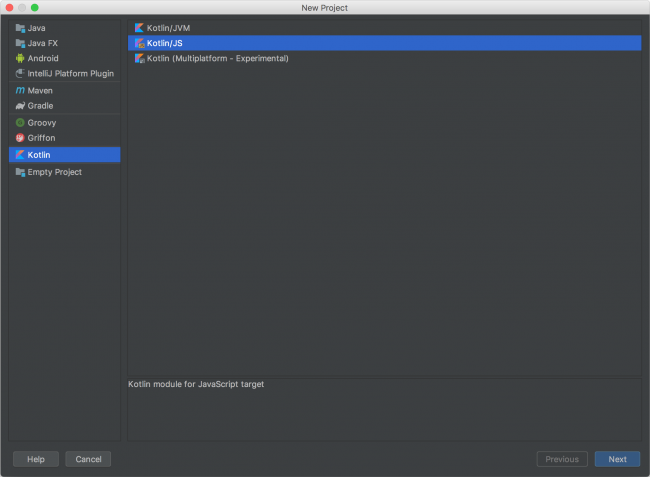Viewport: 650px width, 477px height.
Task: Click the Kotlin module description text area
Action: (x=384, y=408)
